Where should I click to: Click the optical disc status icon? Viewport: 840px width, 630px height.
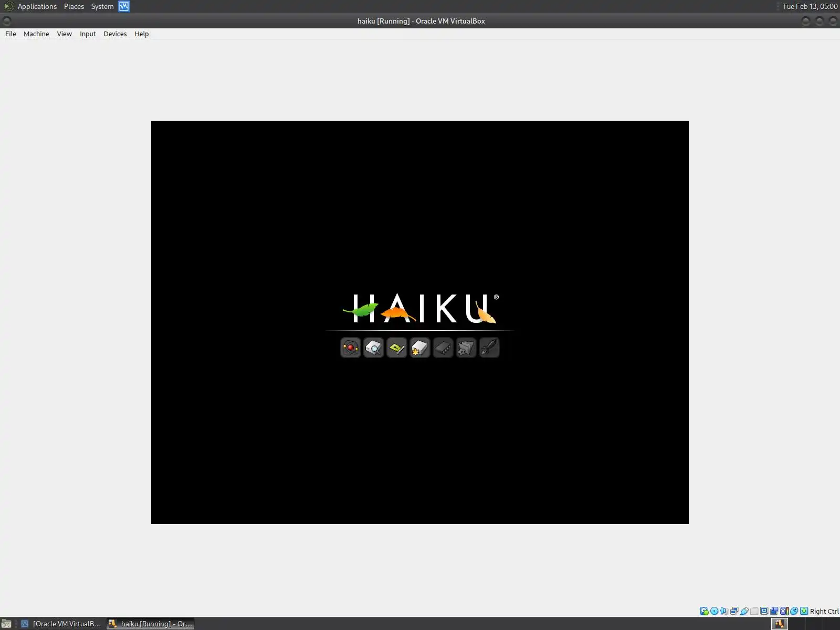pos(714,611)
